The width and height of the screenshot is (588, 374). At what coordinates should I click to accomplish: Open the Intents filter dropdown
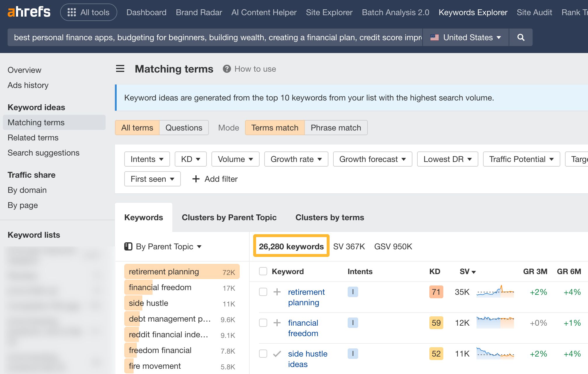147,159
